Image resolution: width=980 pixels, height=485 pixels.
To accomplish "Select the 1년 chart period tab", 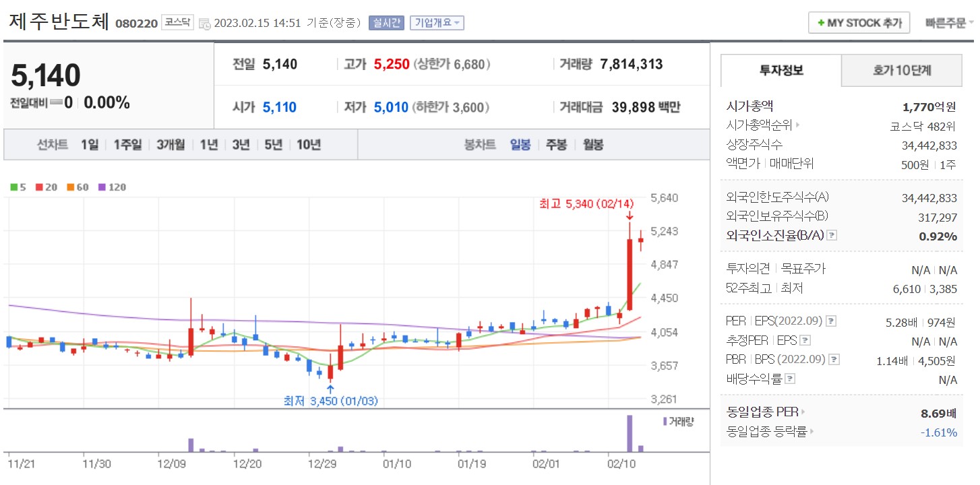I will [207, 144].
